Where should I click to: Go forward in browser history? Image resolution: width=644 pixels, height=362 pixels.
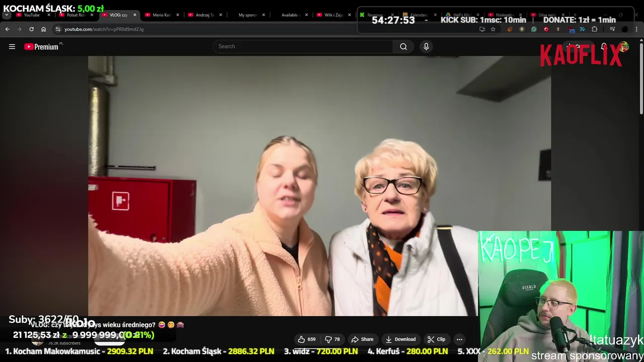(19, 29)
